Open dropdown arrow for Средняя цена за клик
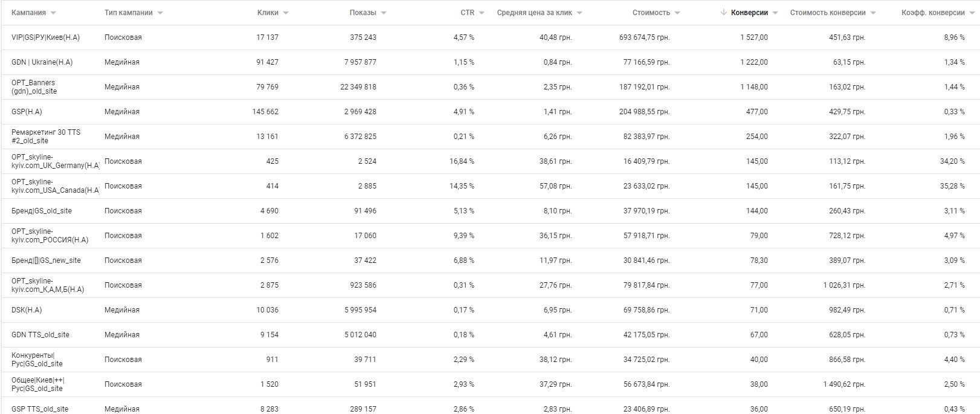 pyautogui.click(x=579, y=13)
